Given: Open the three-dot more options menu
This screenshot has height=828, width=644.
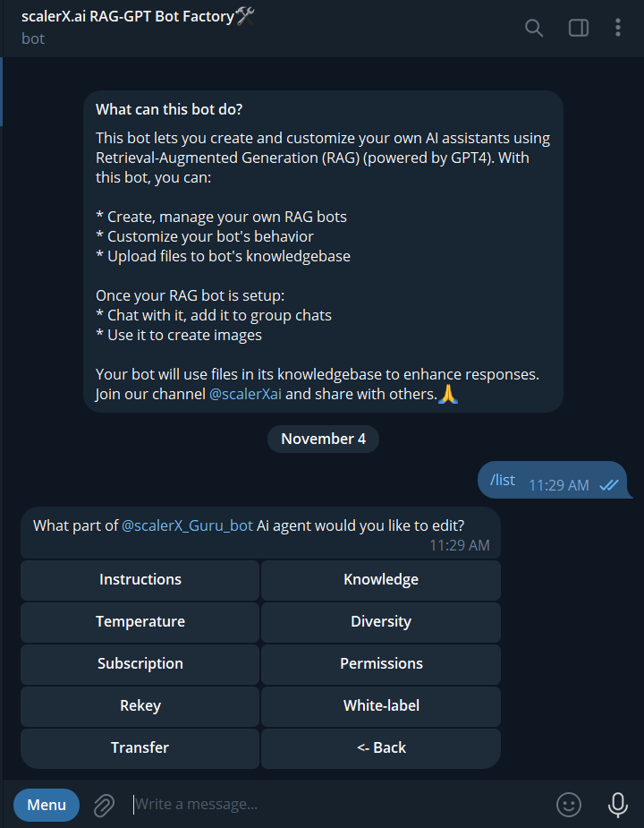Looking at the screenshot, I should (617, 28).
